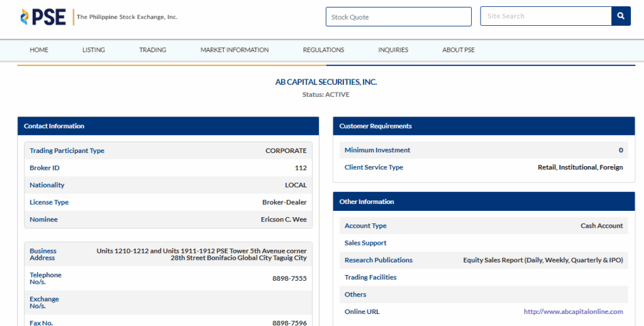The width and height of the screenshot is (644, 326).
Task: Click the Online URL label
Action: point(362,312)
